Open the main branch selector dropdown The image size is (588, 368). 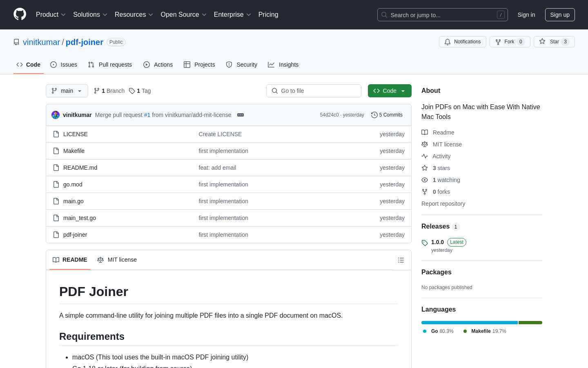(67, 91)
